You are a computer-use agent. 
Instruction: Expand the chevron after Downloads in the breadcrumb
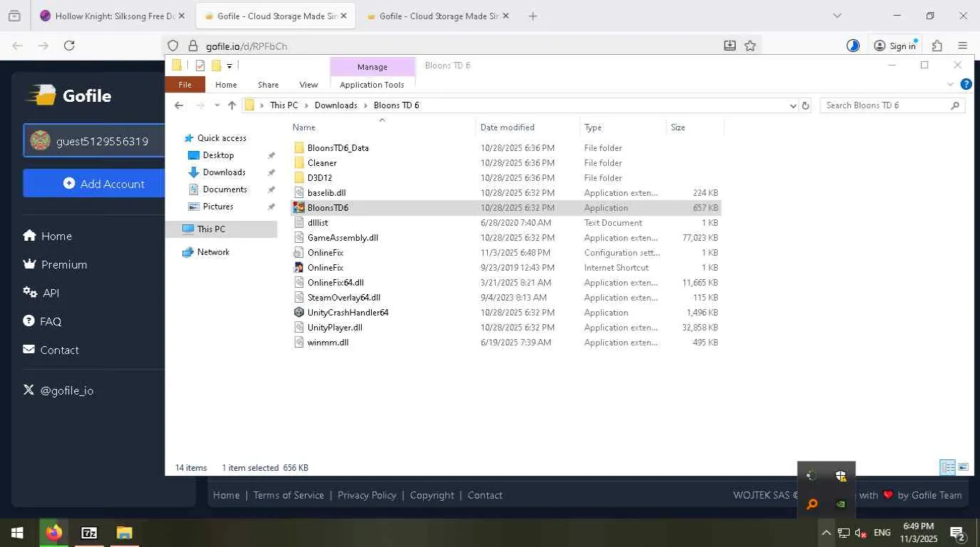tap(365, 105)
